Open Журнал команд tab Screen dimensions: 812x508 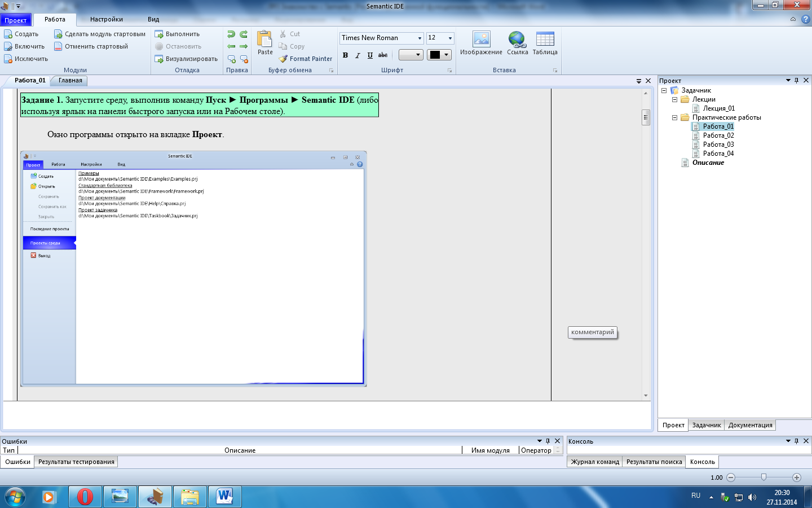pos(595,462)
